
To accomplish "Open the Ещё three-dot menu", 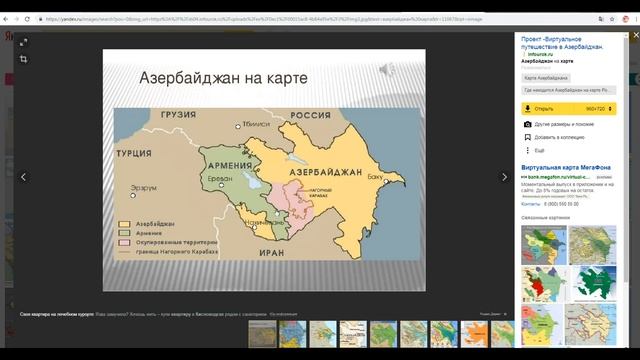I will (527, 151).
